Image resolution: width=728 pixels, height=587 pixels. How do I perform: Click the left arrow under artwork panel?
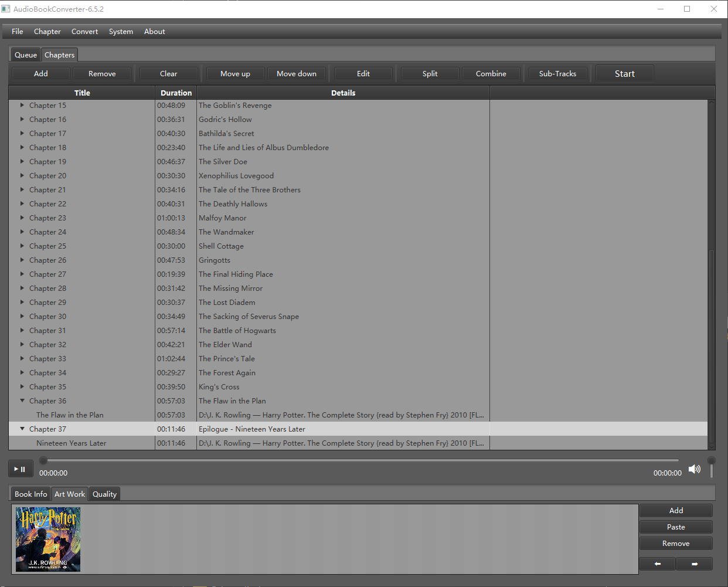point(656,564)
